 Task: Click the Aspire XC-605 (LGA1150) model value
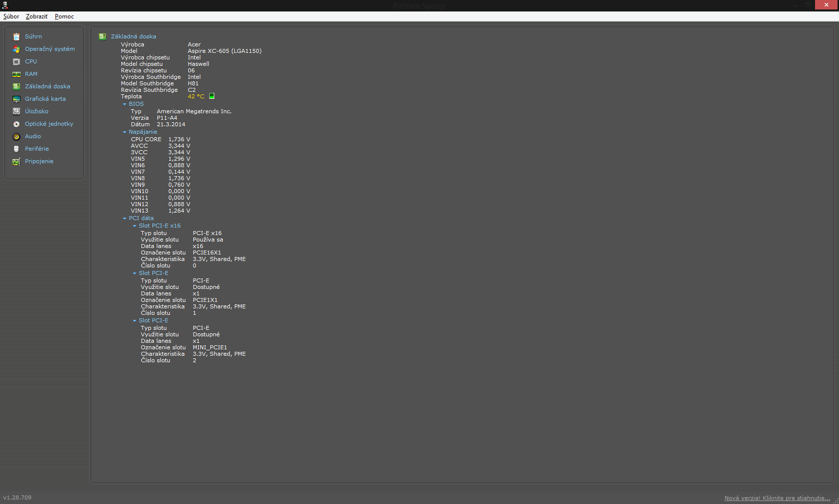[x=225, y=51]
